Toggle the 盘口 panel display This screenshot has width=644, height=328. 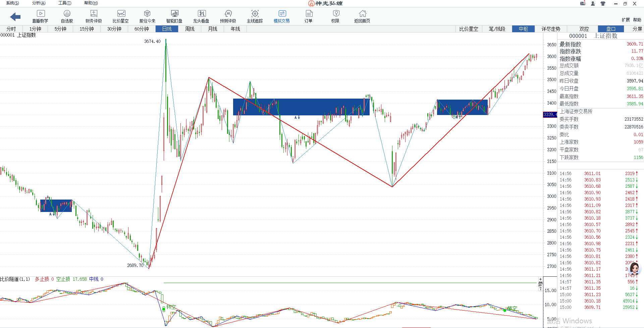pos(611,29)
